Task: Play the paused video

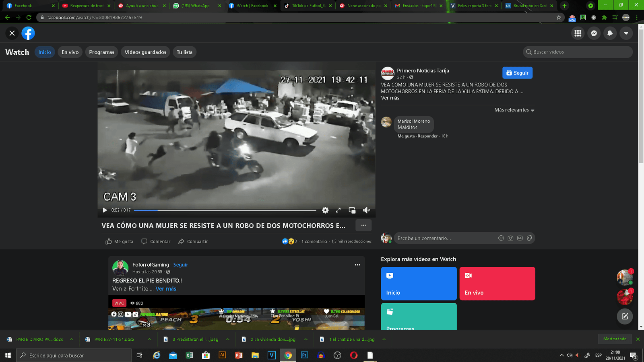Action: pos(105,210)
